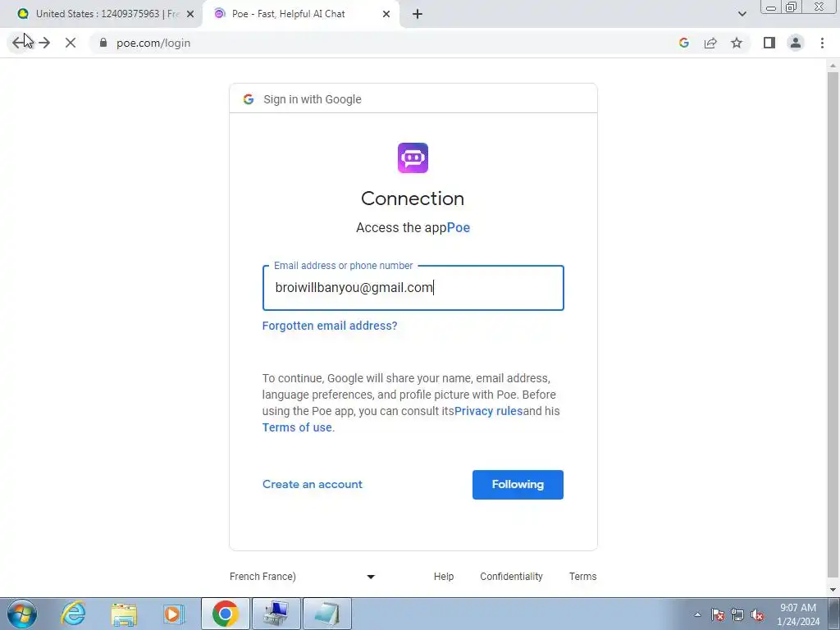The height and width of the screenshot is (630, 840).
Task: Open the tab search chevron
Action: click(x=742, y=14)
